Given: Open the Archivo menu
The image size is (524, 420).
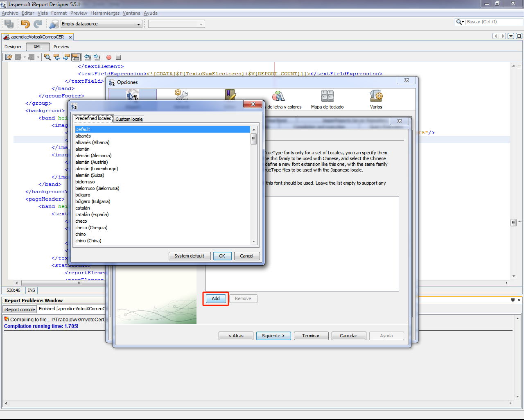Looking at the screenshot, I should [10, 13].
